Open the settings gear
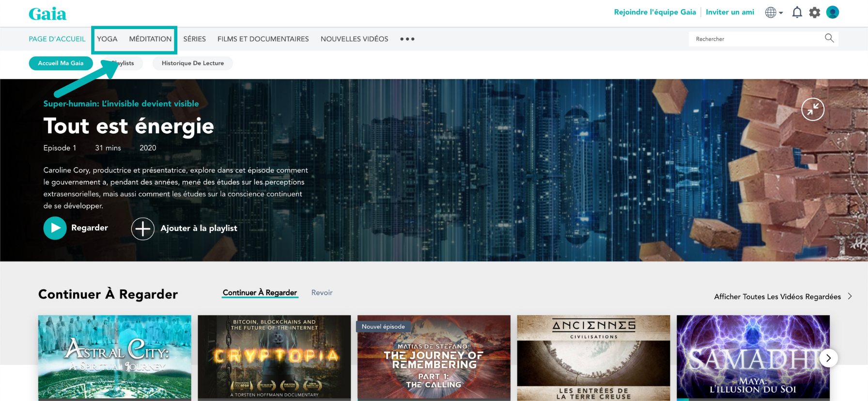868x401 pixels. pyautogui.click(x=815, y=13)
